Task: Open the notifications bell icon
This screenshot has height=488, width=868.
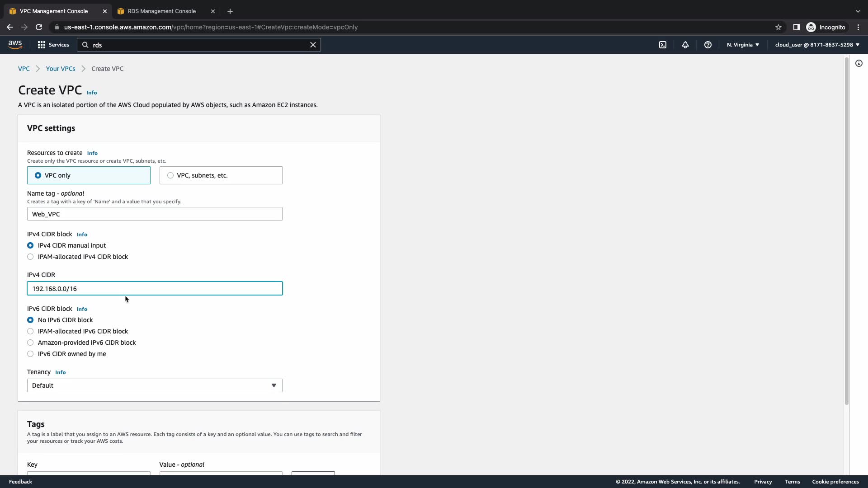Action: tap(685, 45)
